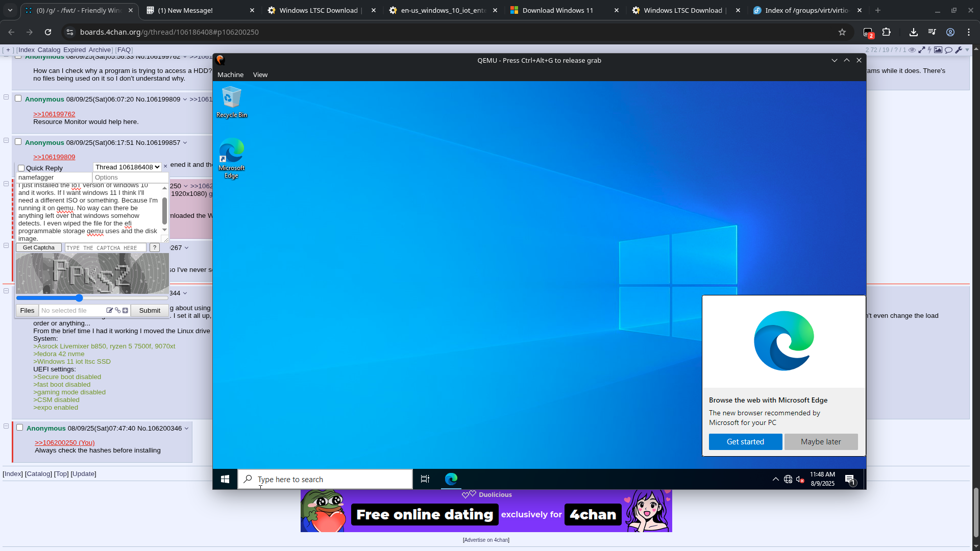980x551 pixels.
Task: Open the QEMU View menu
Action: click(x=260, y=74)
